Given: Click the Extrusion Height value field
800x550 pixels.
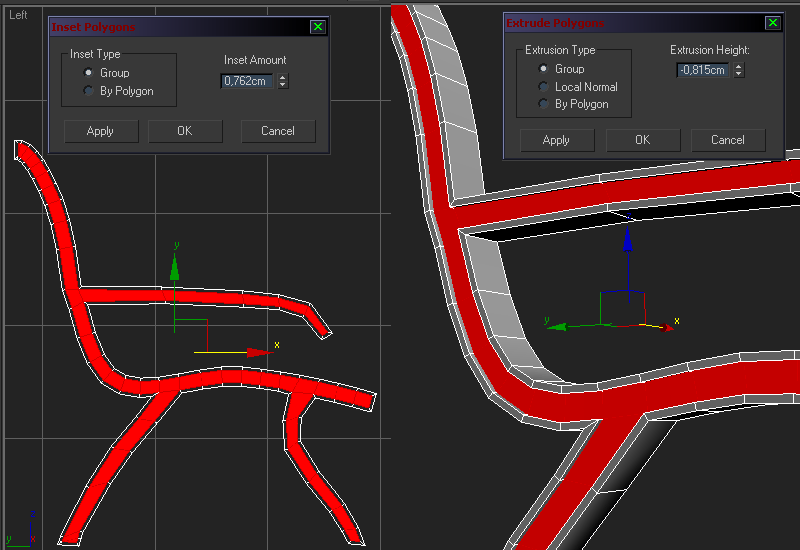Looking at the screenshot, I should coord(702,70).
